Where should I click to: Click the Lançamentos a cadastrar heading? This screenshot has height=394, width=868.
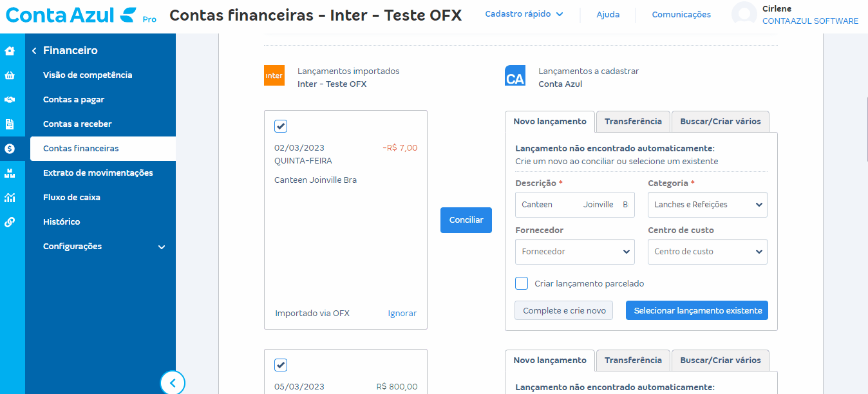[x=589, y=71]
